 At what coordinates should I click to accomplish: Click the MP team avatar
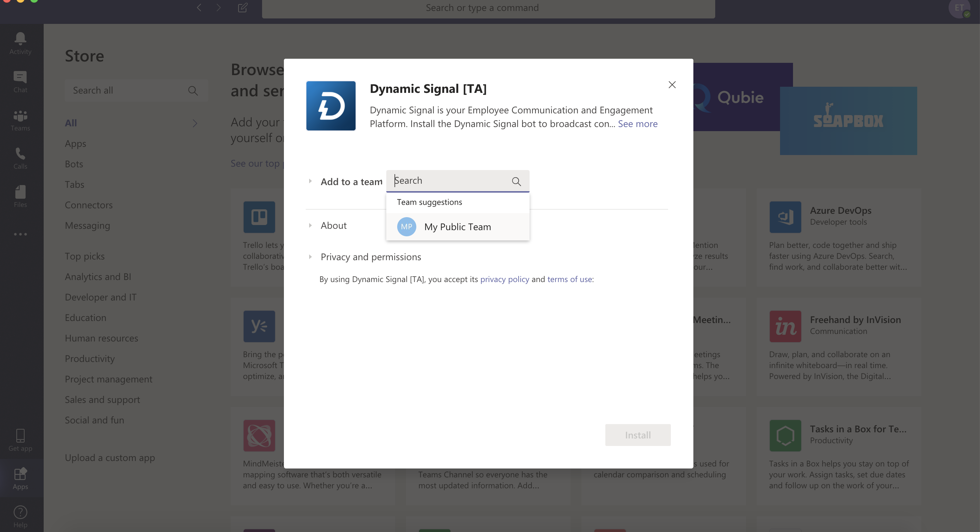click(406, 227)
